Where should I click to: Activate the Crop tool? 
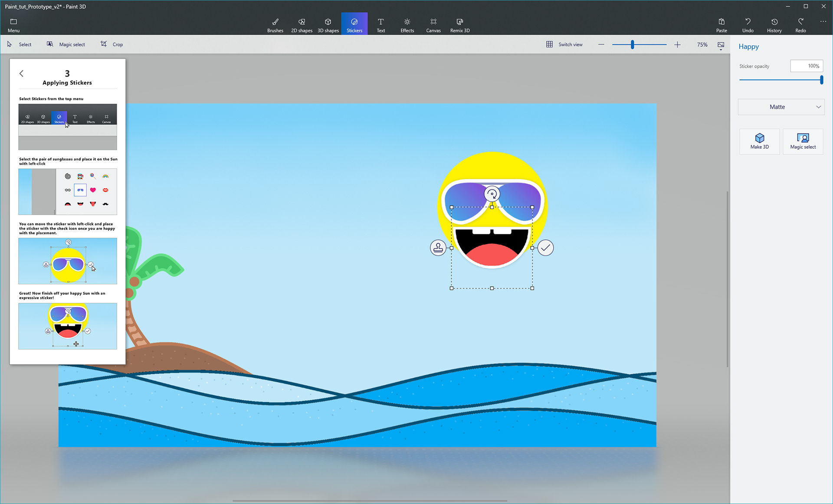[x=112, y=44]
